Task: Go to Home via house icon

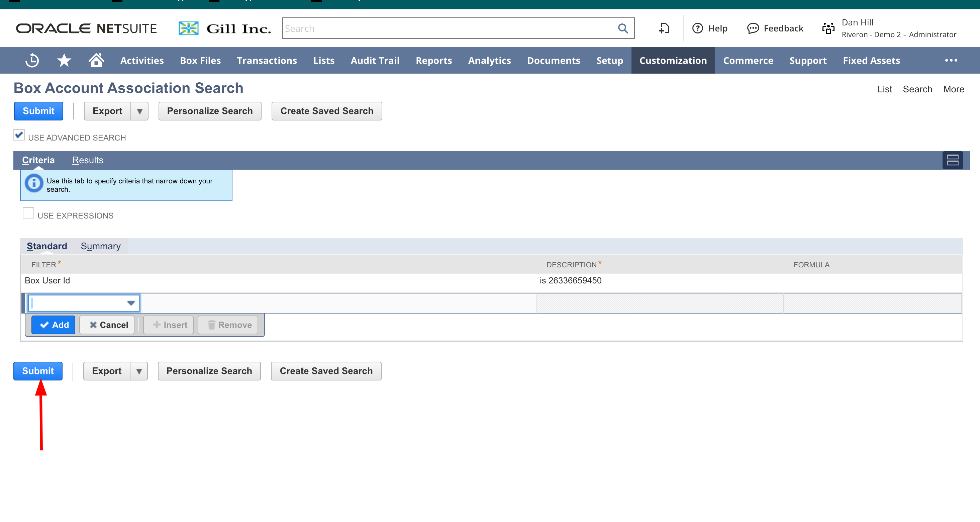Action: [96, 60]
